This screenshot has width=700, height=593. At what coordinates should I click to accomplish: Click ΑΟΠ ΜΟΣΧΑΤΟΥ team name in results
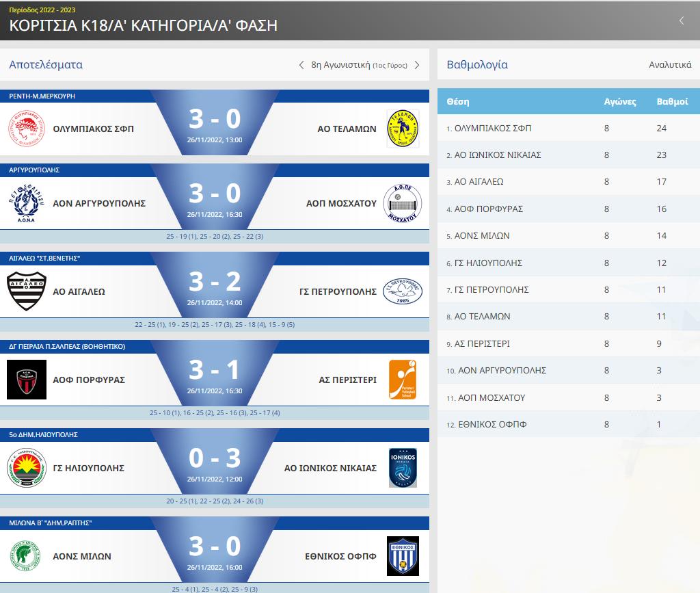342,204
